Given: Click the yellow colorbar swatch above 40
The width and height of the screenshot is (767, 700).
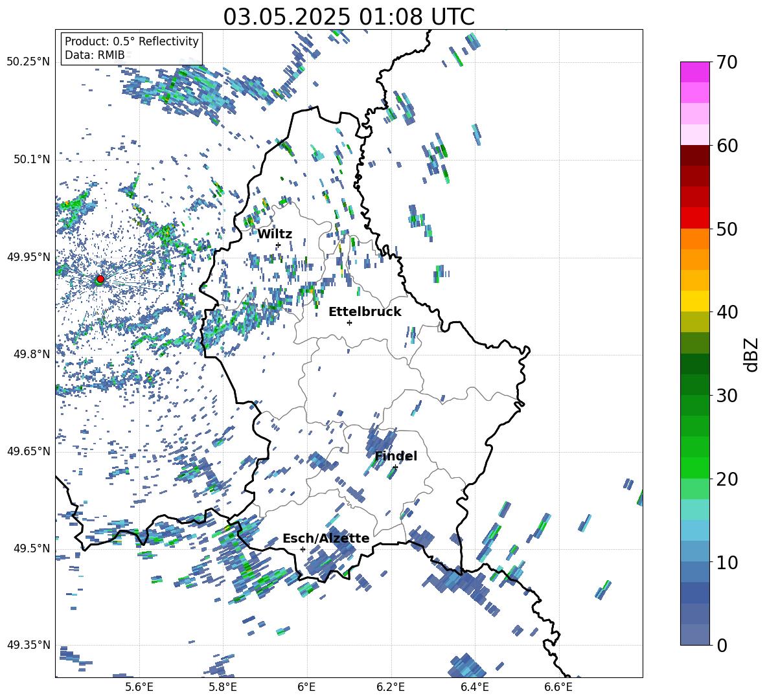Looking at the screenshot, I should [695, 301].
